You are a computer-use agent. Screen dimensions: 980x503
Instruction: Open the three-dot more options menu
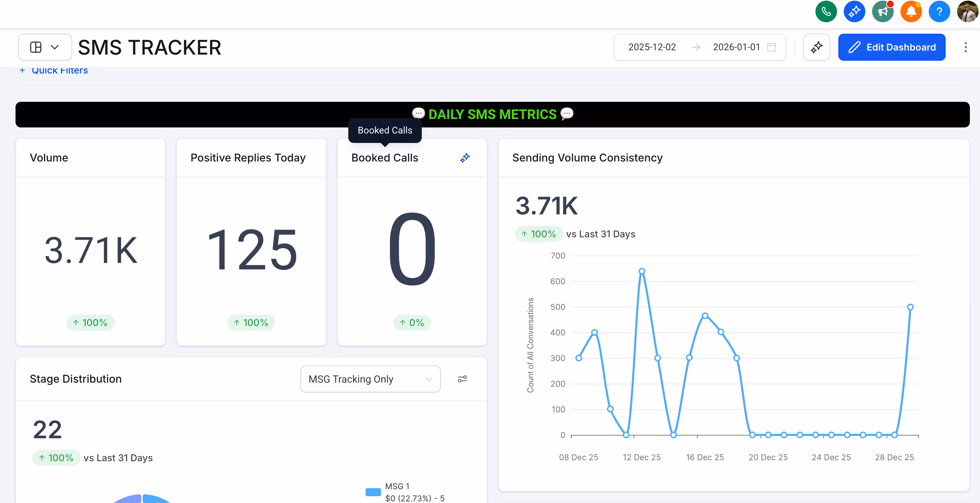965,47
